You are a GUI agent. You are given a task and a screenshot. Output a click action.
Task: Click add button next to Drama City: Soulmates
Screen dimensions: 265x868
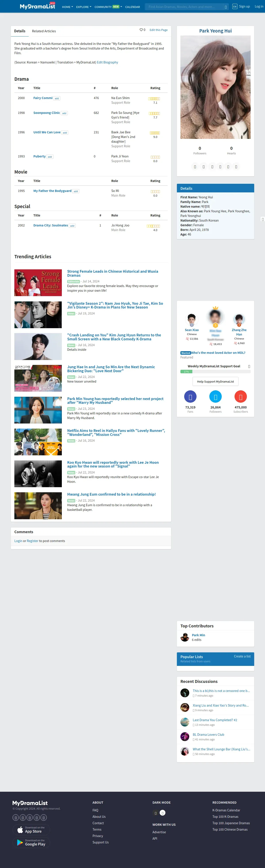pyautogui.click(x=72, y=226)
